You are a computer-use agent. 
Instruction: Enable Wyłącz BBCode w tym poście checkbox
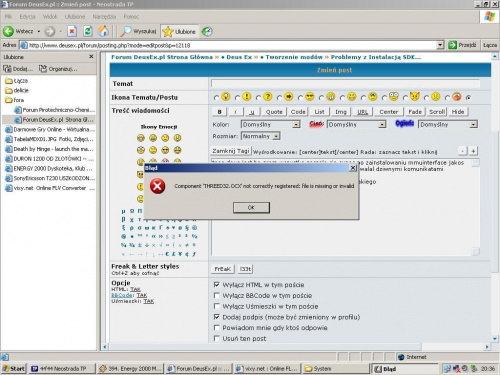(x=216, y=295)
